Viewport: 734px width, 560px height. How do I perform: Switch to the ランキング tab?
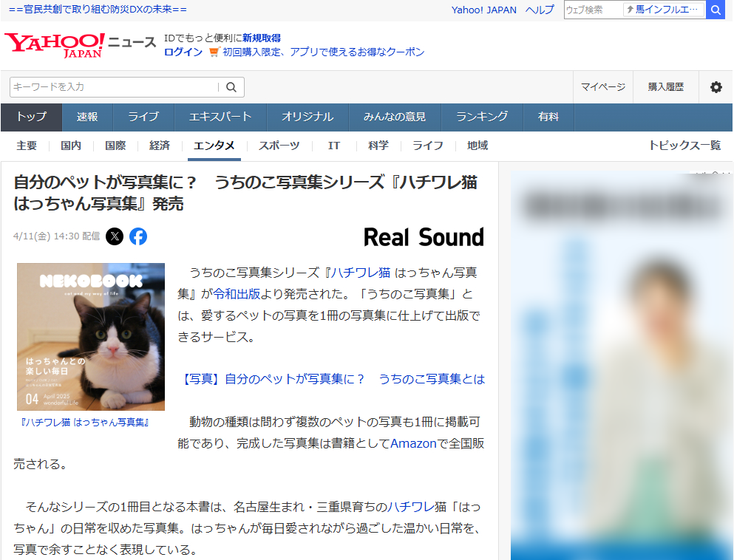(482, 117)
